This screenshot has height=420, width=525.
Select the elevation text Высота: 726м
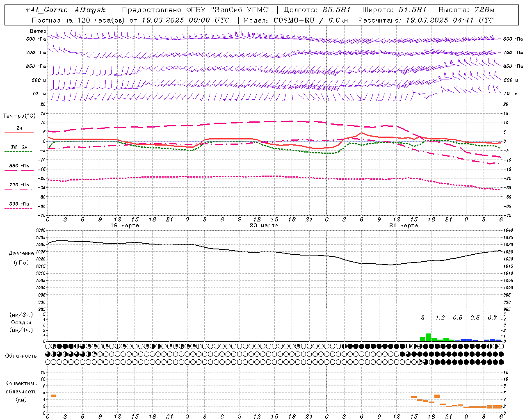466,10
